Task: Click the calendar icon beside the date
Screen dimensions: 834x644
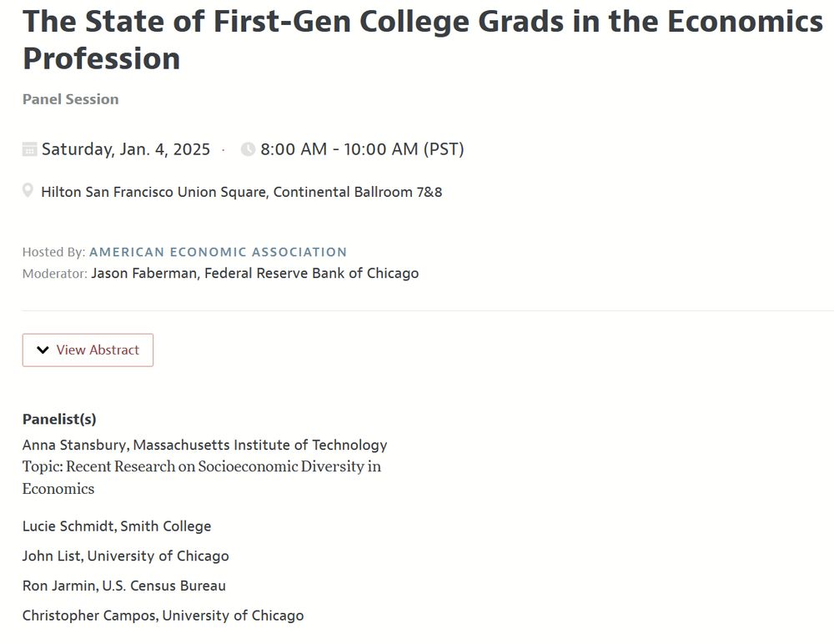Action: 30,149
